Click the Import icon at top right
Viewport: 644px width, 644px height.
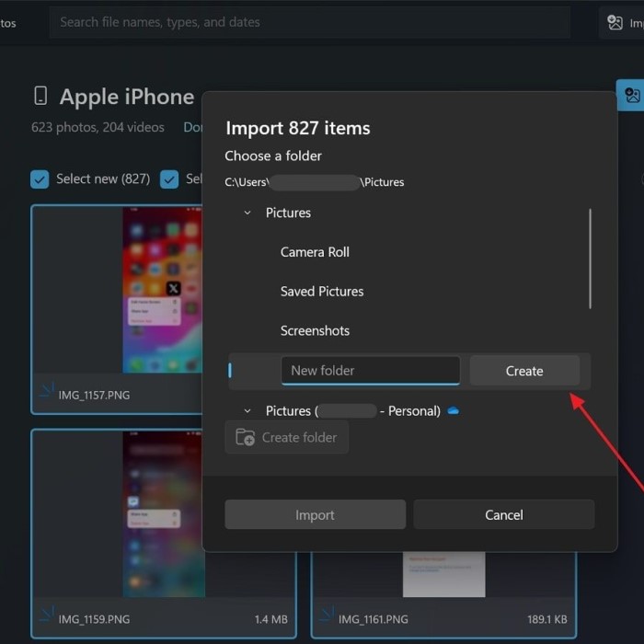(x=615, y=23)
